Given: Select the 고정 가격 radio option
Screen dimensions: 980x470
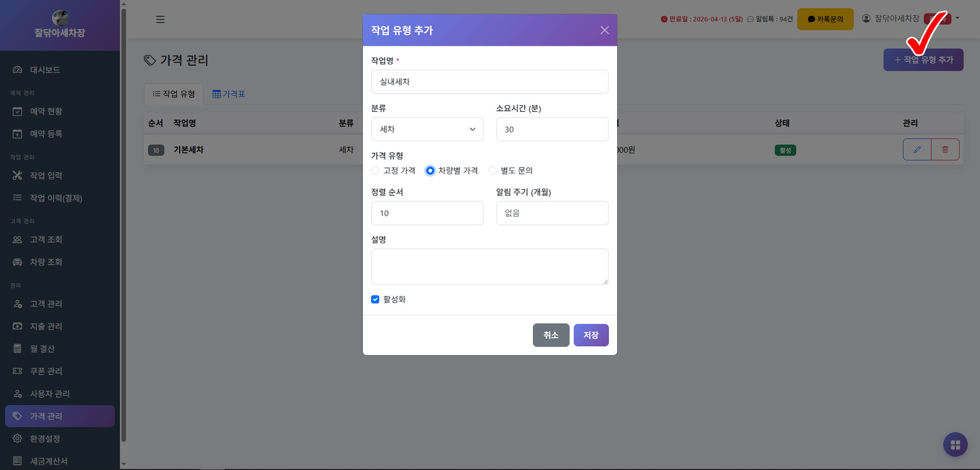Looking at the screenshot, I should point(375,171).
